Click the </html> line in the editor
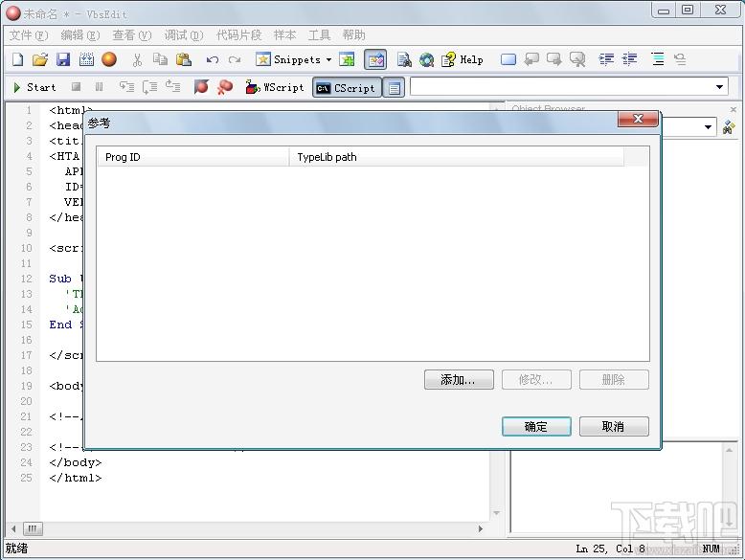This screenshot has width=745, height=560. point(75,478)
